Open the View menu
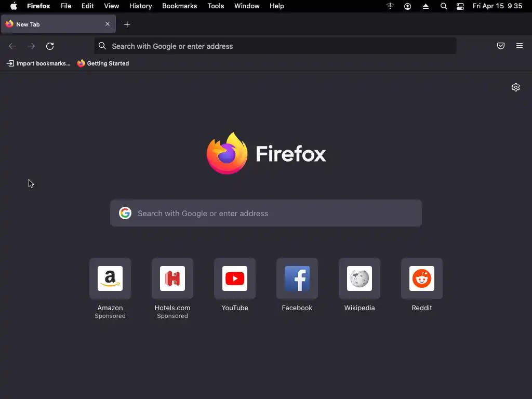Viewport: 532px width, 399px height. (x=112, y=6)
